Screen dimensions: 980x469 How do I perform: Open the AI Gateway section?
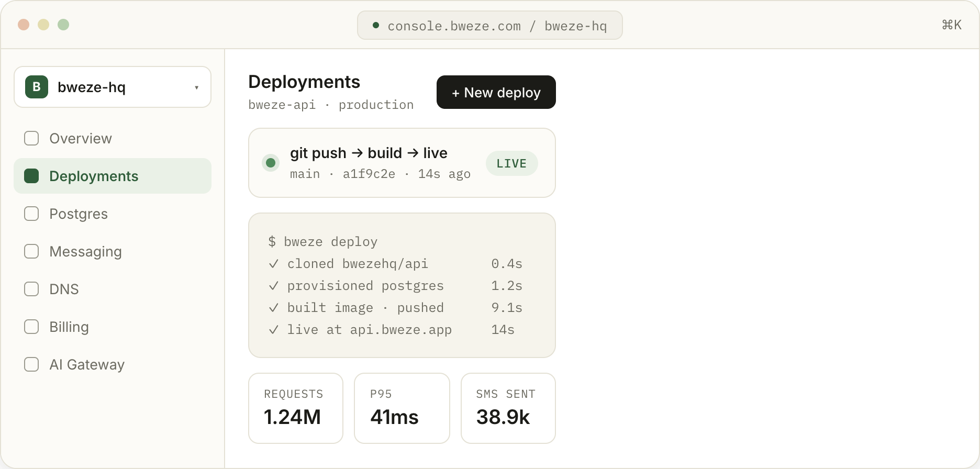(113, 364)
